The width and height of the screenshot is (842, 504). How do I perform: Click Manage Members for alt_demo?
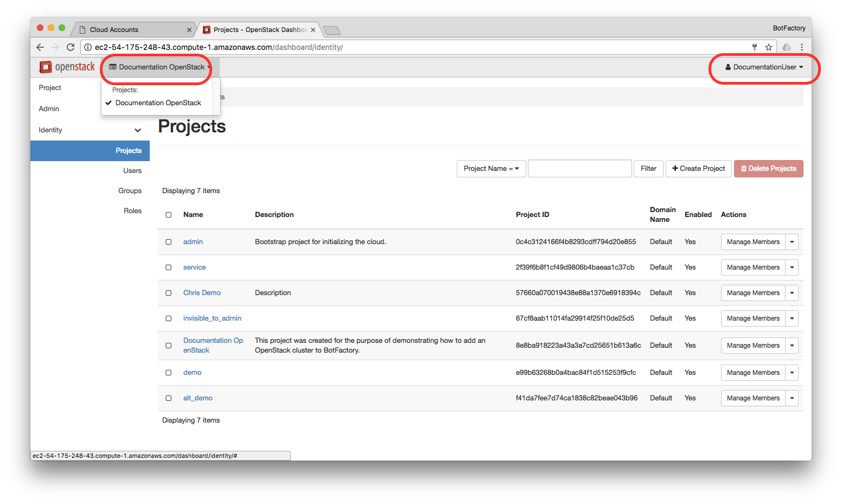(753, 398)
